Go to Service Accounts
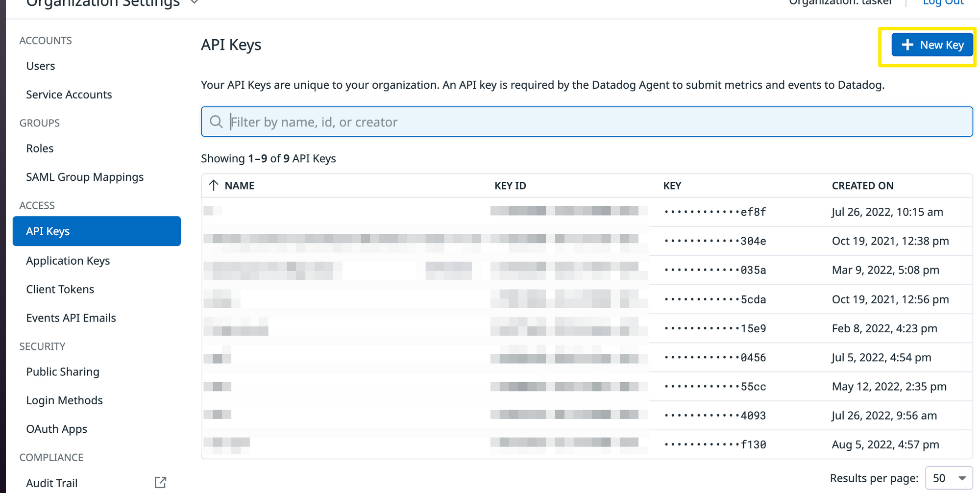The height and width of the screenshot is (493, 980). click(69, 95)
